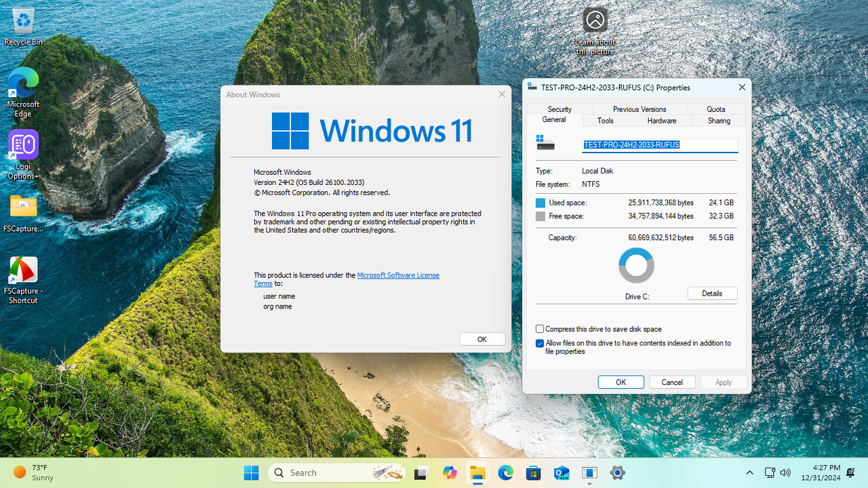Screen dimensions: 868x488
Task: Click OK in drive Properties dialog
Action: pos(620,382)
